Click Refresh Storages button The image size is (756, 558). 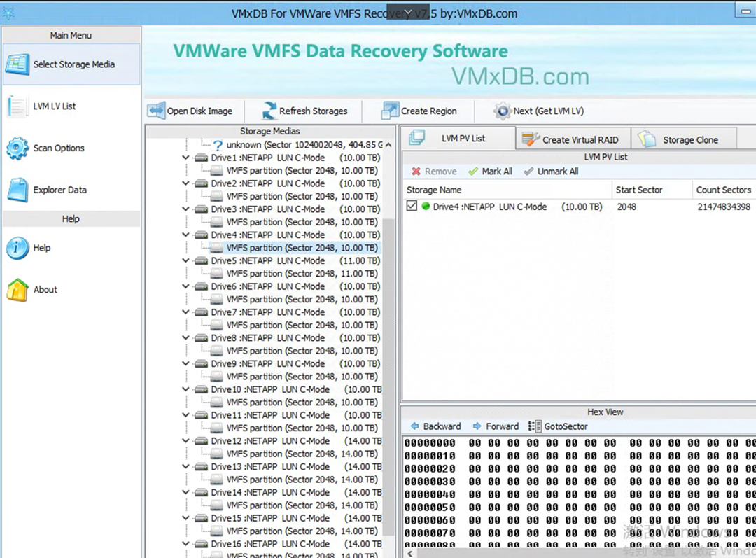coord(304,111)
